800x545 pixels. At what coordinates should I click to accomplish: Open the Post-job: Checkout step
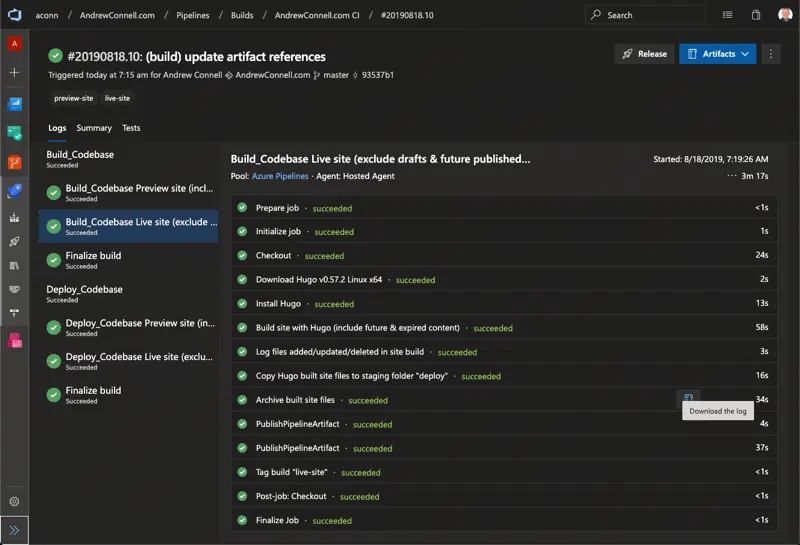point(504,496)
